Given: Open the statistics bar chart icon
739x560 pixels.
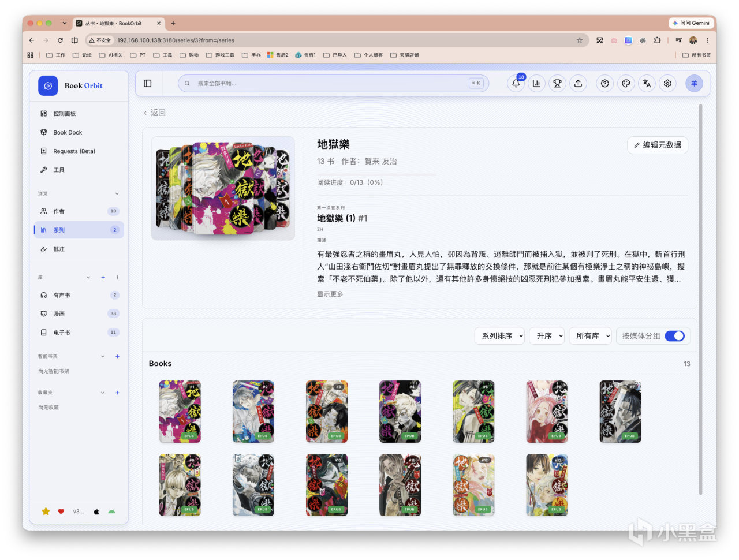Looking at the screenshot, I should 536,84.
